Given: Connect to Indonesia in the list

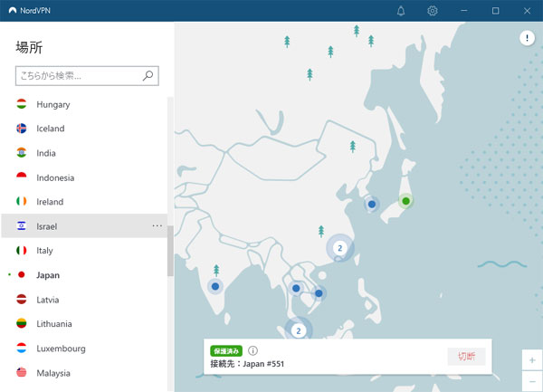Looking at the screenshot, I should point(84,177).
